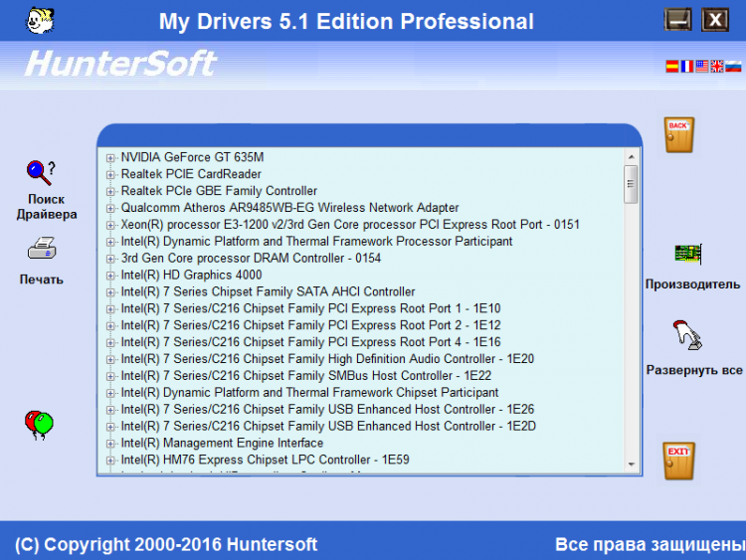746x560 pixels.
Task: Select Intel Management Engine Interface entry
Action: point(222,443)
